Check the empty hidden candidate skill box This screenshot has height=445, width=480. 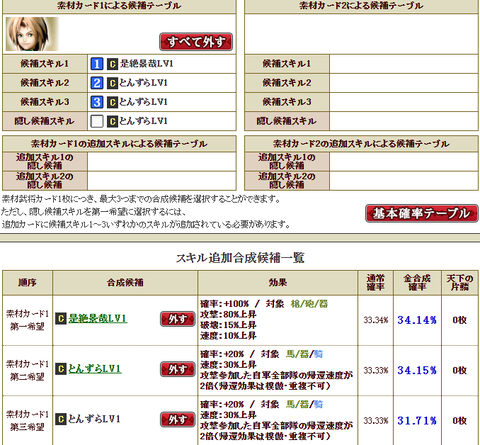click(x=97, y=121)
